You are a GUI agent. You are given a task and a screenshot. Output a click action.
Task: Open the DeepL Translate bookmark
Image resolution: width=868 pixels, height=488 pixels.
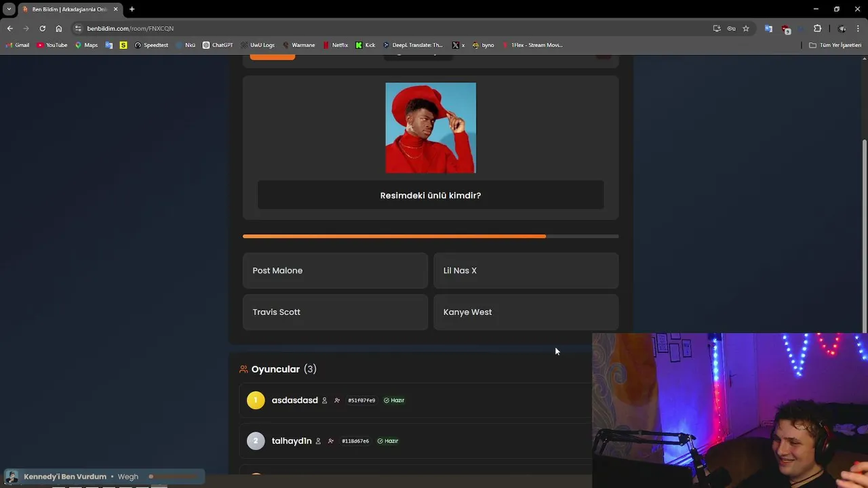(x=413, y=45)
